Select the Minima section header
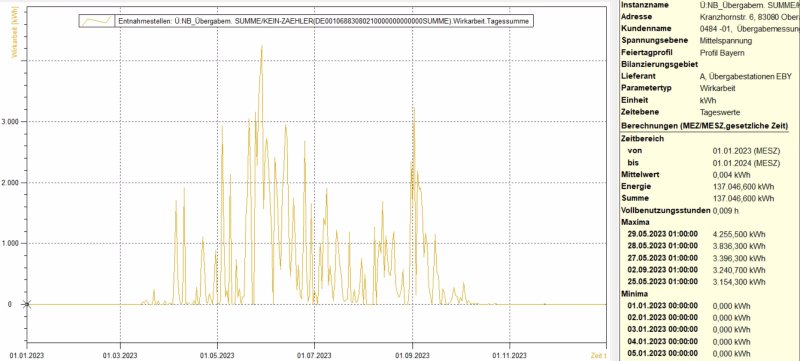 (634, 294)
